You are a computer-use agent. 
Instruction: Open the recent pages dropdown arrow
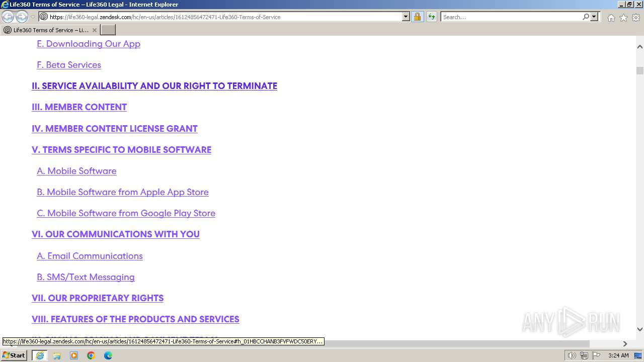tap(33, 17)
